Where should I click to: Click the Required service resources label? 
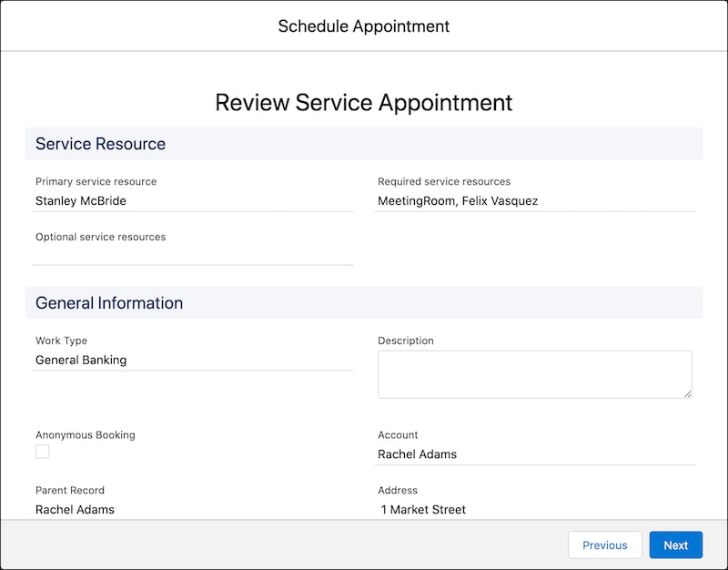444,181
